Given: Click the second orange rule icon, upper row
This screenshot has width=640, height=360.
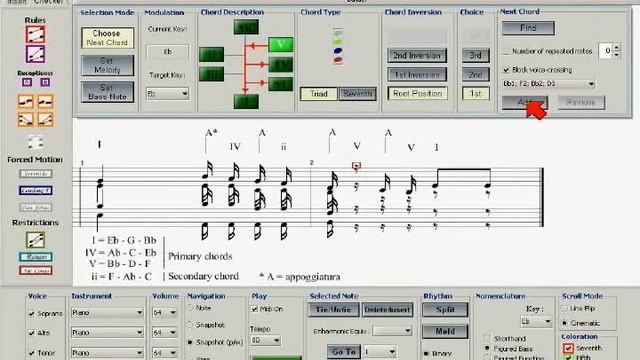Looking at the screenshot, I should tap(45, 101).
